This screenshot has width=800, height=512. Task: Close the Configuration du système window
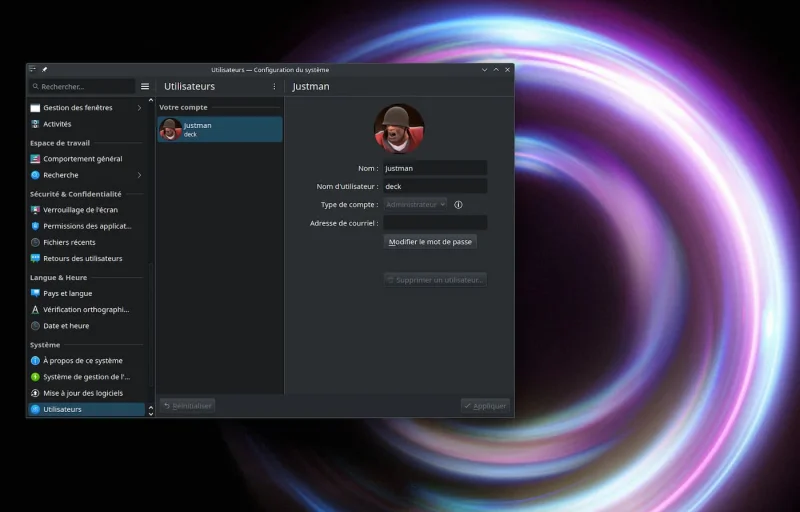click(x=507, y=70)
